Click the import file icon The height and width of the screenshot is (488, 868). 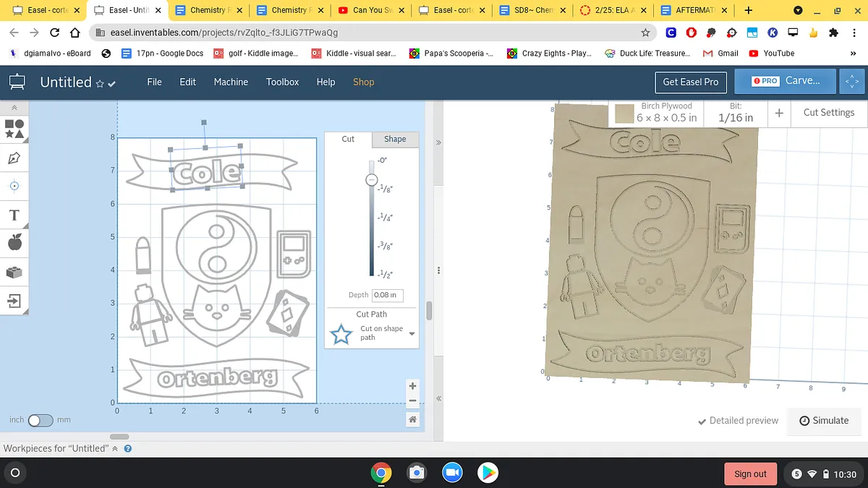click(x=14, y=300)
